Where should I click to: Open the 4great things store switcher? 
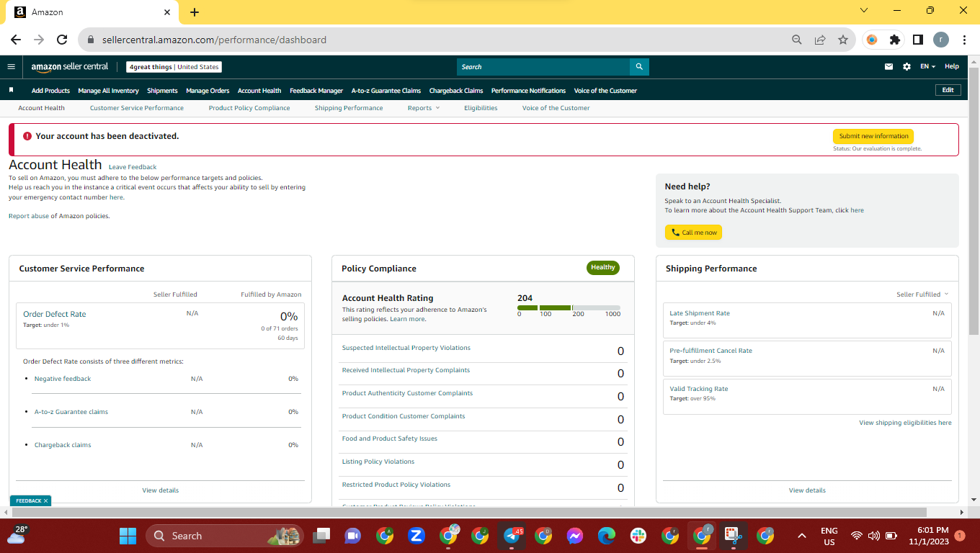[174, 67]
